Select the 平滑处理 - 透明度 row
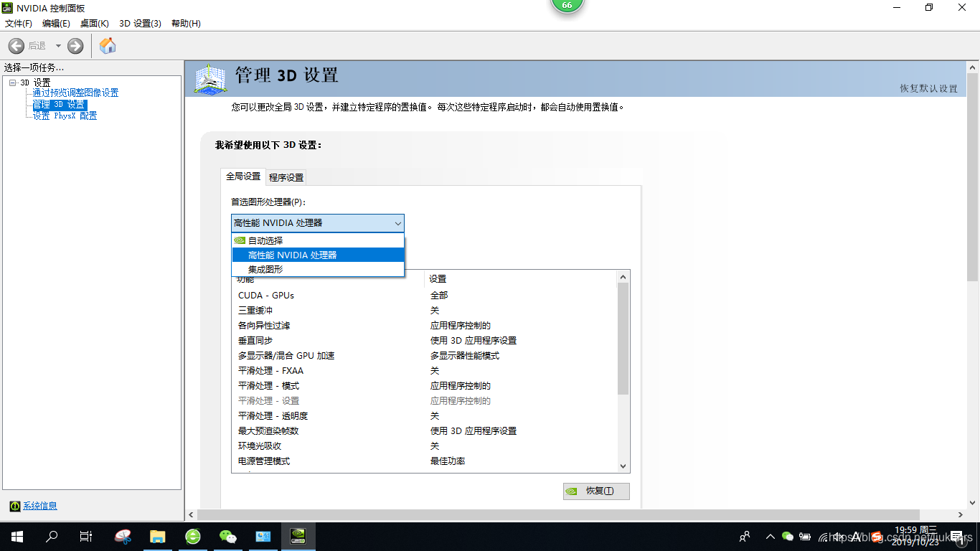Viewport: 980px width, 551px height. tap(423, 416)
